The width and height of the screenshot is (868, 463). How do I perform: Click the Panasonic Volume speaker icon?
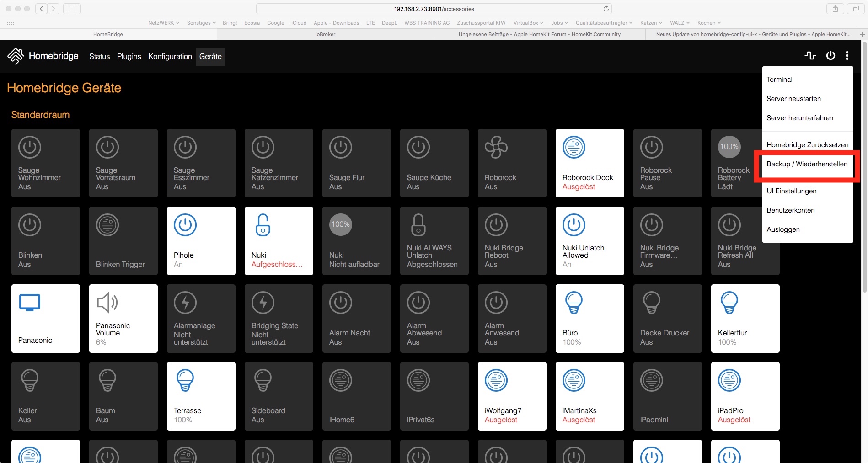(107, 303)
